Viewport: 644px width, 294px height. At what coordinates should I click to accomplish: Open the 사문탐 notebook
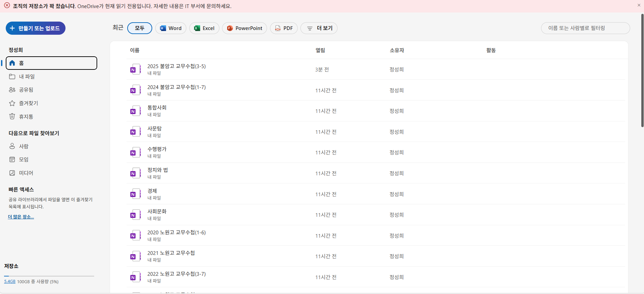coord(155,128)
